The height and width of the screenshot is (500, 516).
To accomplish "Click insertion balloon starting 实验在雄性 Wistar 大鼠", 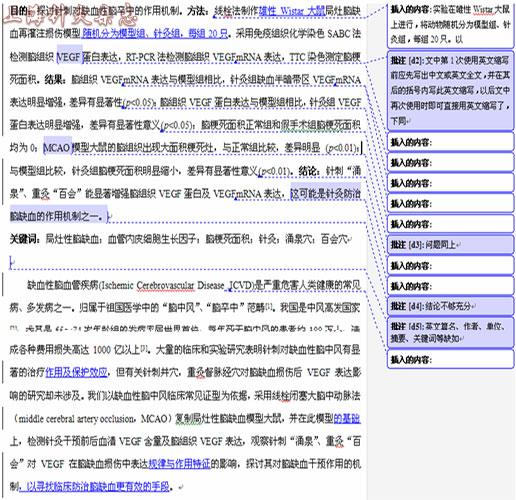I will coord(450,25).
